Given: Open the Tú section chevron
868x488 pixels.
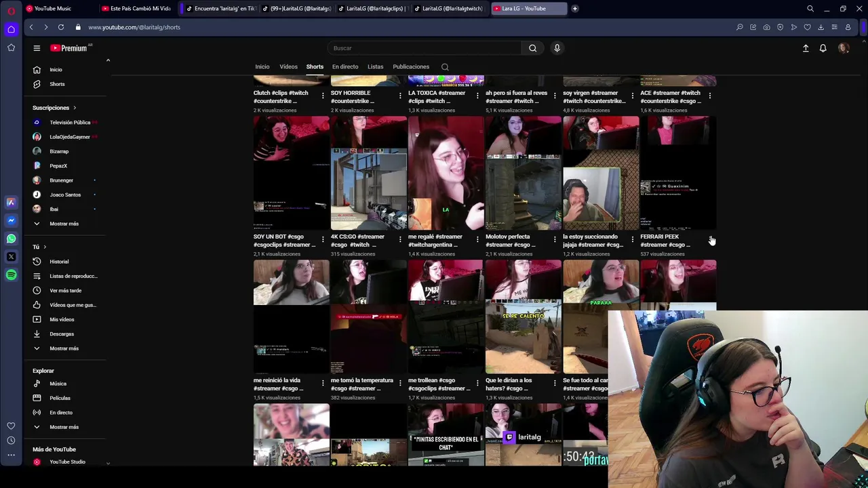Looking at the screenshot, I should pyautogui.click(x=45, y=247).
